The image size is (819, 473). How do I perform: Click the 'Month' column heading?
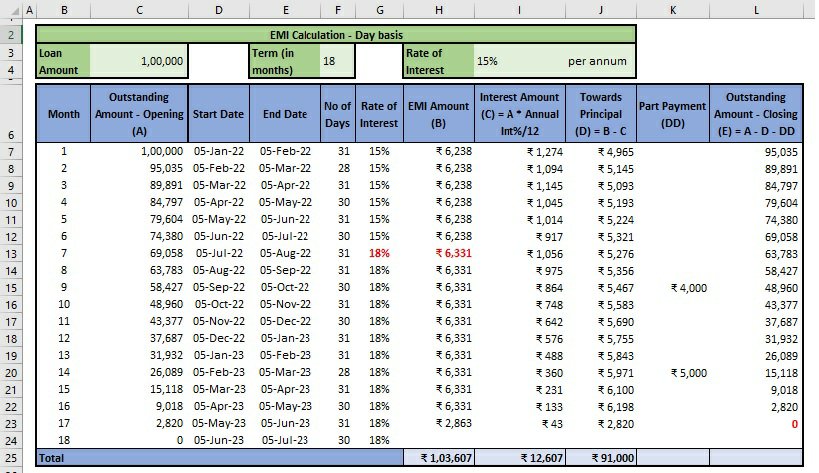tap(64, 114)
